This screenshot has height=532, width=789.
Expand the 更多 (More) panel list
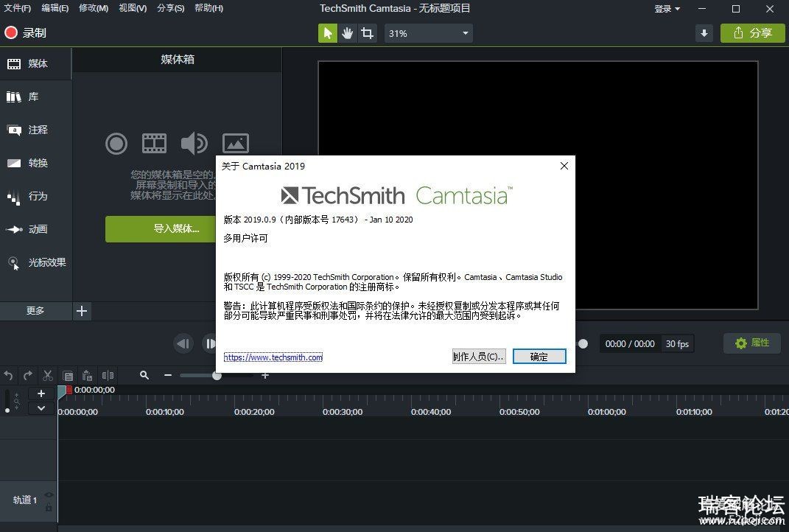[x=35, y=311]
